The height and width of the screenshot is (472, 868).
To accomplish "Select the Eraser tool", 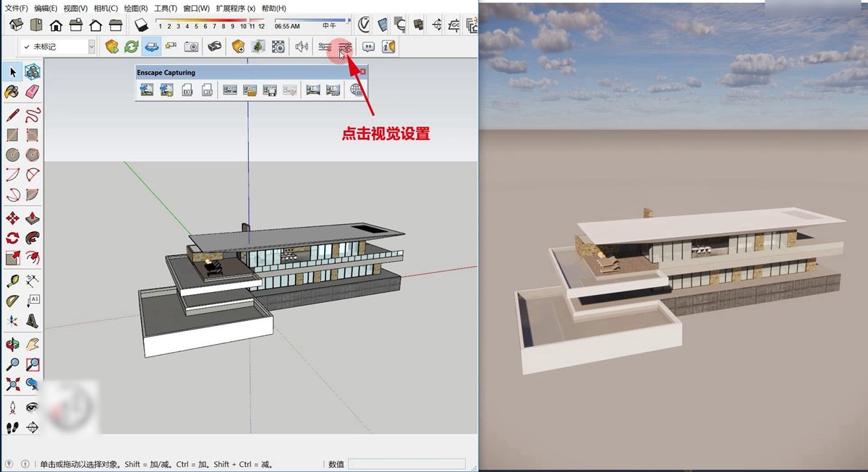I will [x=32, y=91].
